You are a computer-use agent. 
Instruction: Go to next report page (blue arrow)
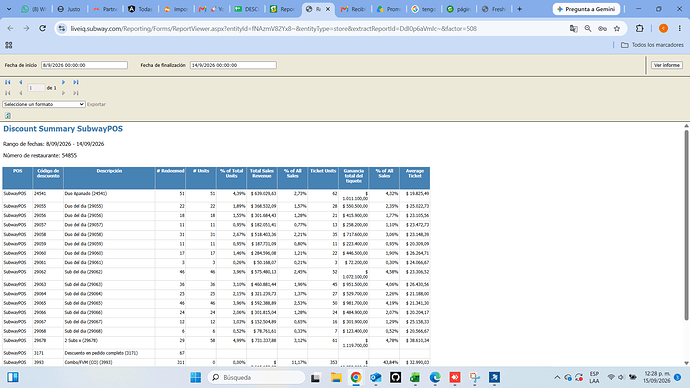(63, 82)
